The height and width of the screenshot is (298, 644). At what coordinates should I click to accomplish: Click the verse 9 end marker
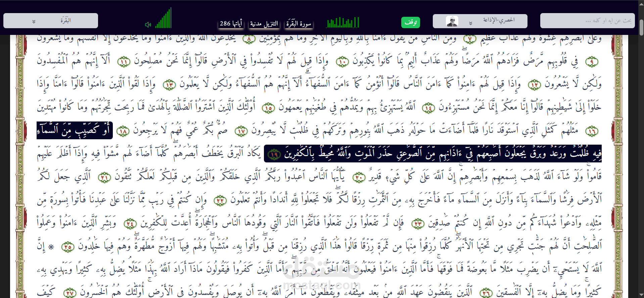tap(592, 62)
